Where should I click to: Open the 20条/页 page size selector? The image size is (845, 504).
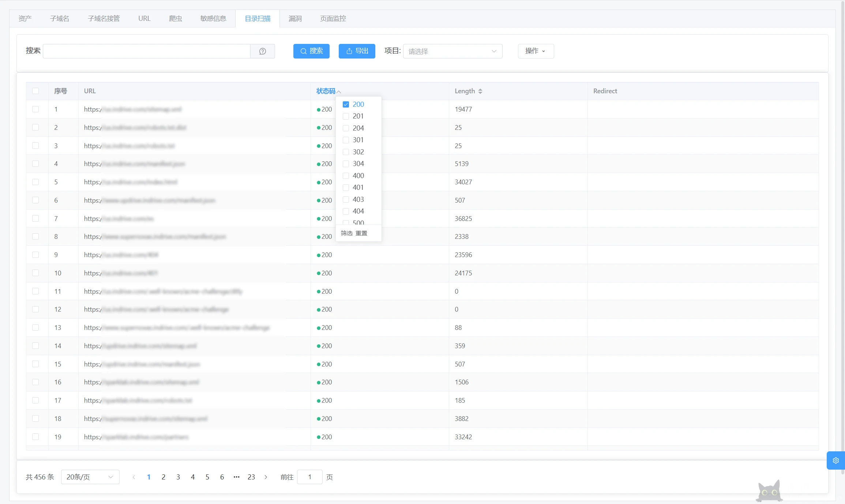[x=90, y=477]
